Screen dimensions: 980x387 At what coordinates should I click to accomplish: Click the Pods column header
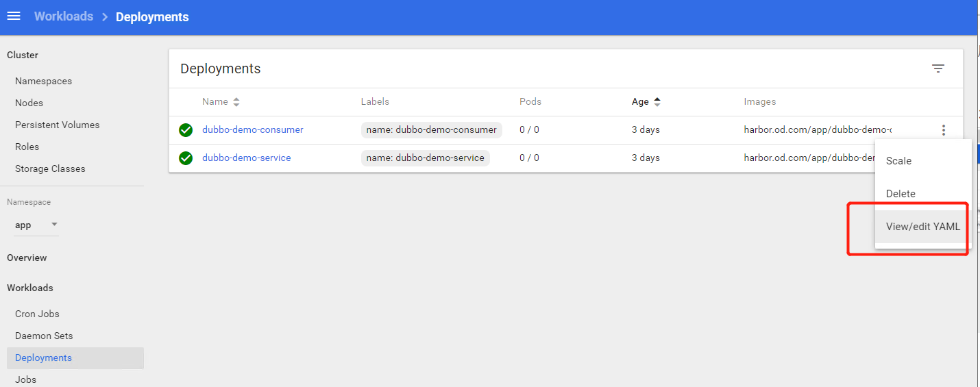tap(530, 101)
